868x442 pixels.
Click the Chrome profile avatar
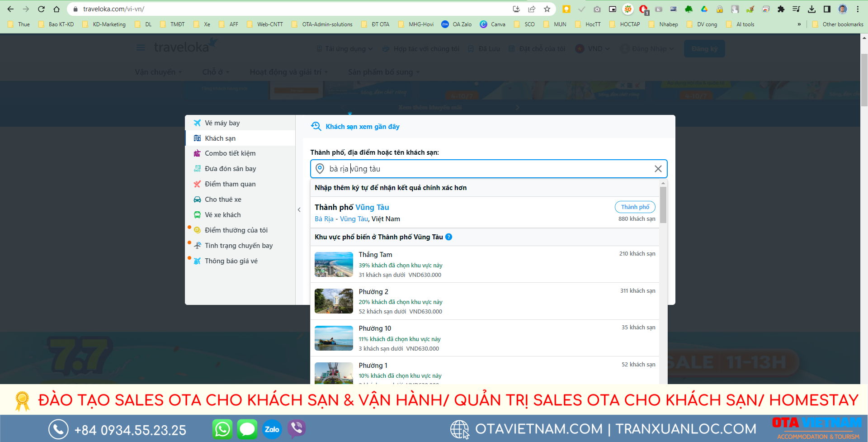pyautogui.click(x=842, y=9)
